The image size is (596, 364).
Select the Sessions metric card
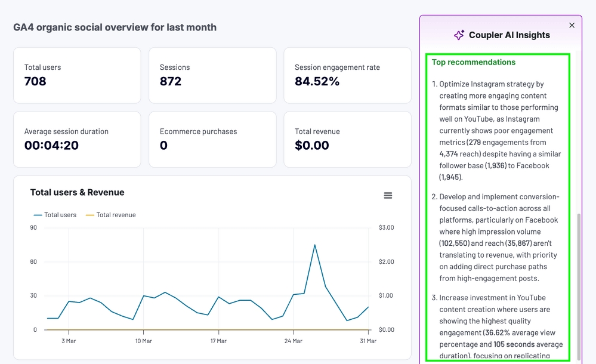point(212,75)
